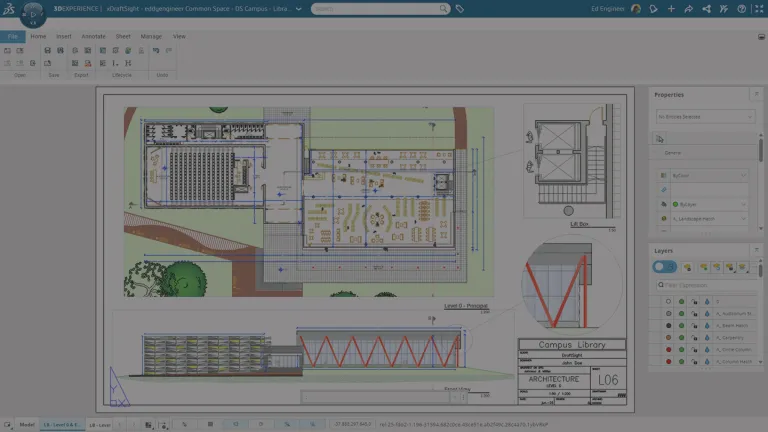The image size is (768, 432).
Task: Open the Ed Engineer user avatar
Action: click(636, 9)
